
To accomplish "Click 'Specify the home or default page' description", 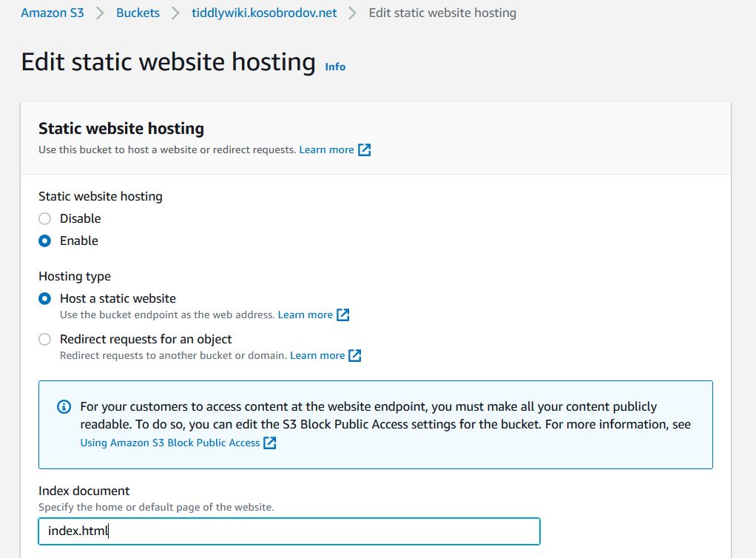I will coord(156,507).
